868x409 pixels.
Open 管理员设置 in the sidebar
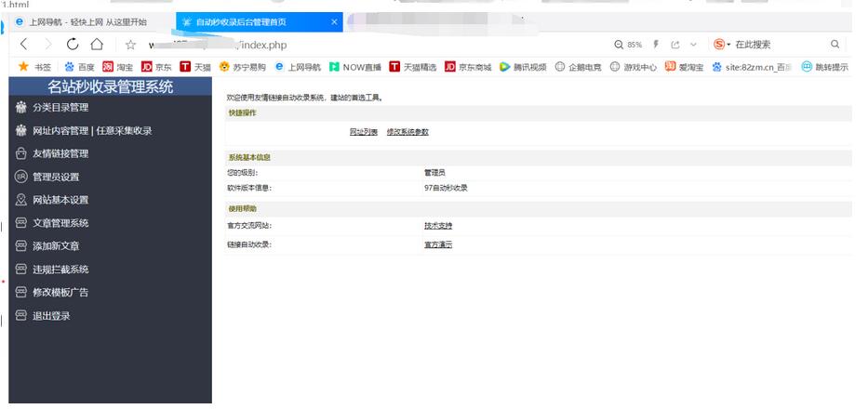click(56, 177)
